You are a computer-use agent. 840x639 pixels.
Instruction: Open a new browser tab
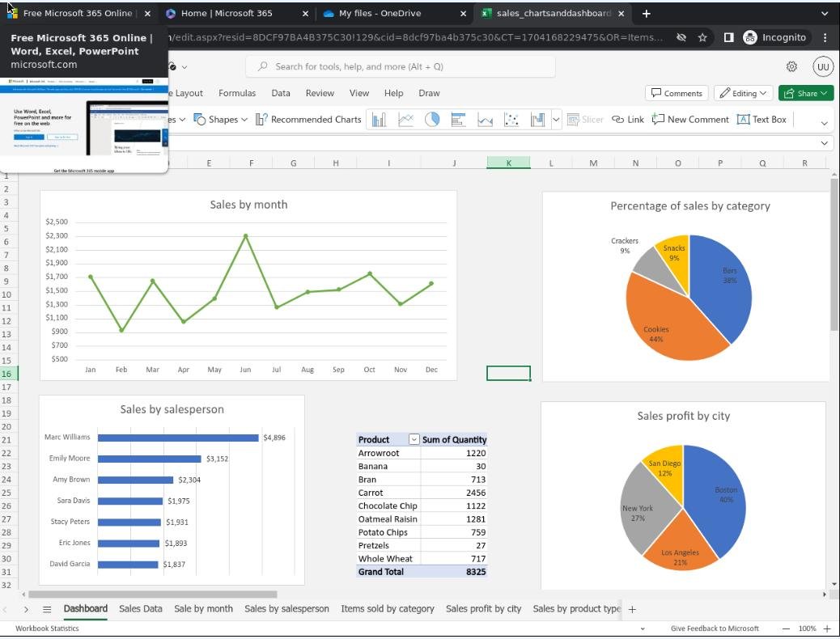[646, 14]
